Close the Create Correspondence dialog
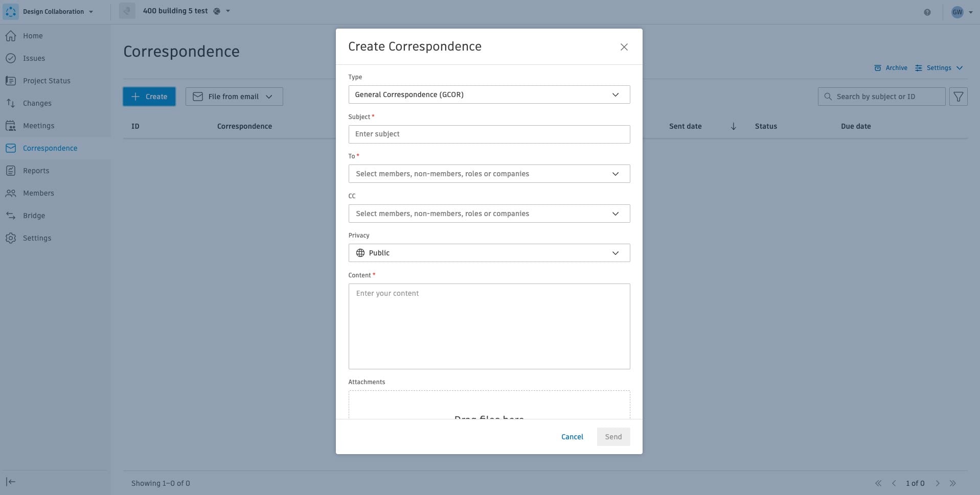Image resolution: width=980 pixels, height=495 pixels. pos(624,47)
